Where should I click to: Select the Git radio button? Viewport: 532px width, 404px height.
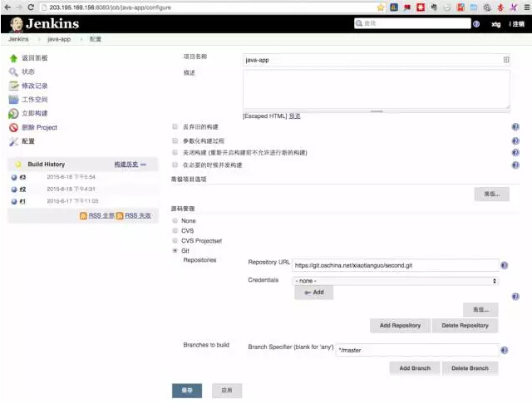coord(175,250)
